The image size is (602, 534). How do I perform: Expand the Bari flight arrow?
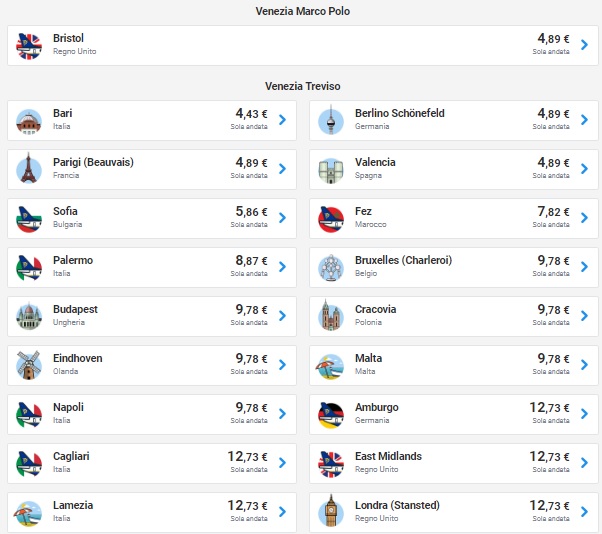pos(283,120)
